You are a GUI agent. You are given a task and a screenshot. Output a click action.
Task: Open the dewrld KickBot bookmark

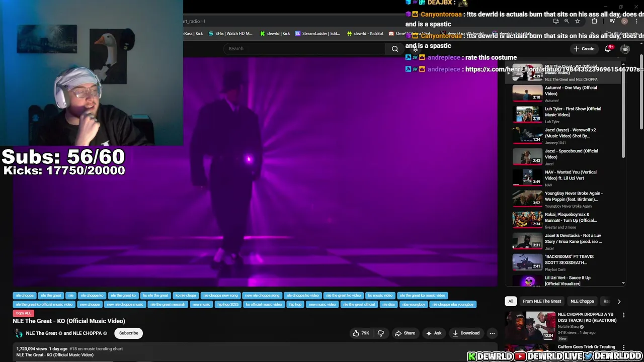coord(365,34)
